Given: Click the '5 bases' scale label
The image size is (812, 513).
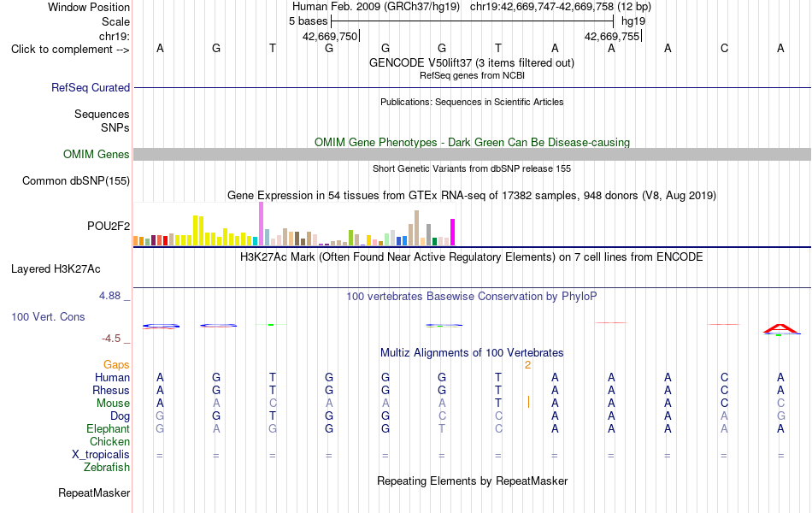Looking at the screenshot, I should [308, 21].
